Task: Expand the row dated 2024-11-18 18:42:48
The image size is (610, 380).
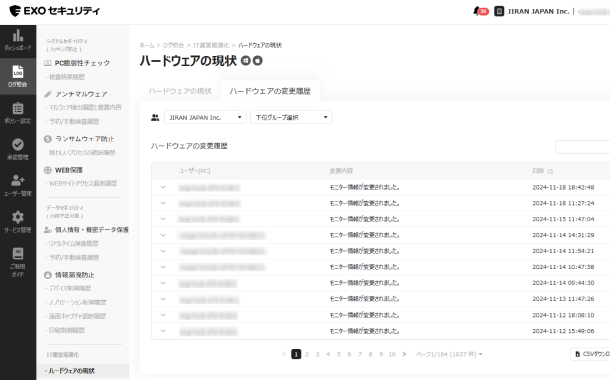Action: (163, 187)
